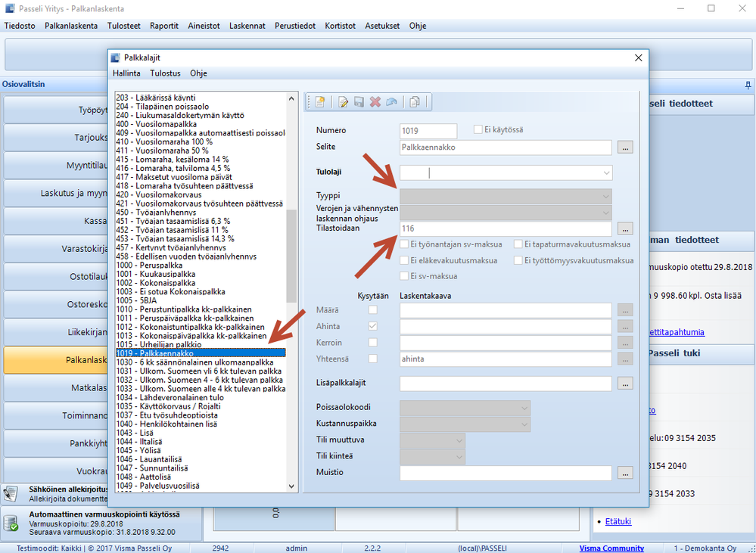Toggle Kysytään checkbox for Ahinta
The image size is (756, 553).
tap(372, 326)
